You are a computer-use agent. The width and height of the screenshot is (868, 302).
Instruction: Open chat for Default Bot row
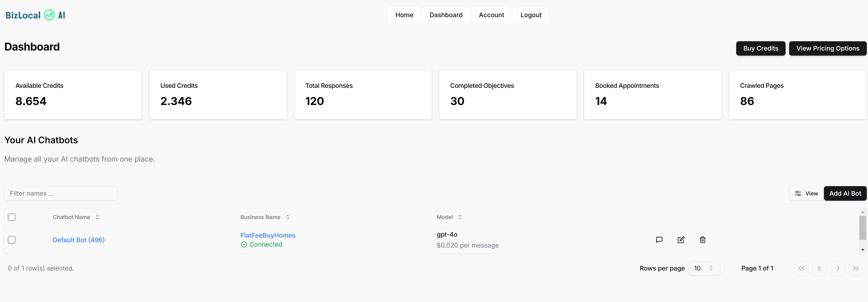[x=659, y=240]
